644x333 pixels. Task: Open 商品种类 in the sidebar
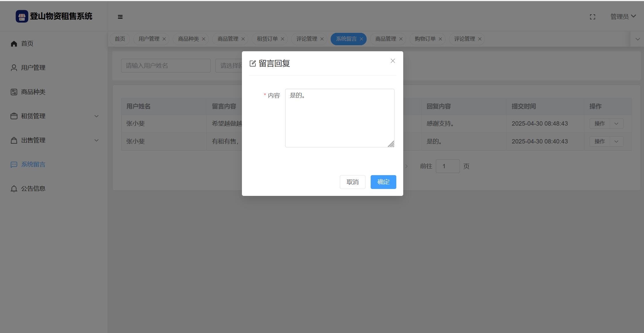coord(33,92)
